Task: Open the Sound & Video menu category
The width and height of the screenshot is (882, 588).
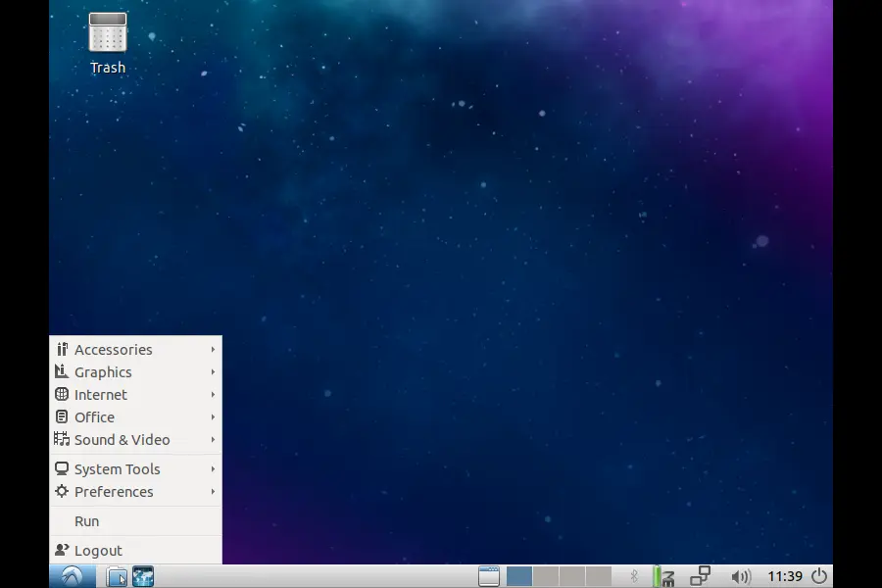Action: pyautogui.click(x=135, y=439)
